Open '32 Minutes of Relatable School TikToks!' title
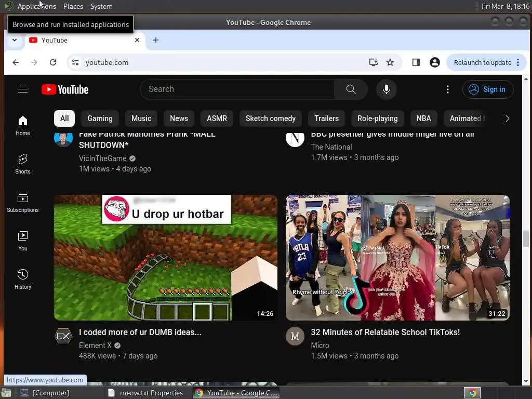This screenshot has height=399, width=532. (x=385, y=332)
